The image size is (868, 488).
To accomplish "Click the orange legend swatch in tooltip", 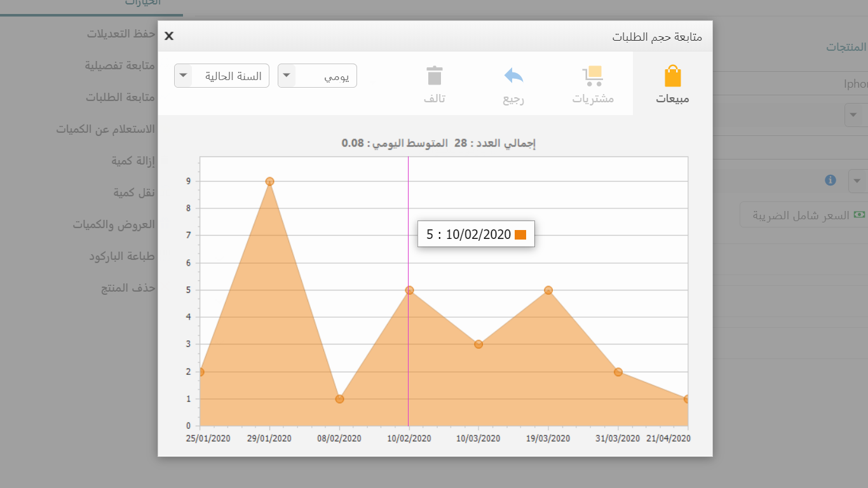I will coord(520,235).
